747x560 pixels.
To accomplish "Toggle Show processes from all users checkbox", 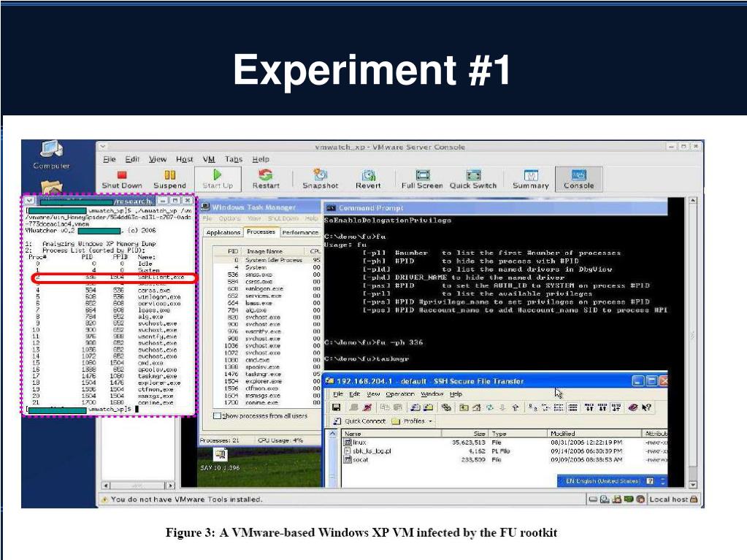I will (218, 415).
